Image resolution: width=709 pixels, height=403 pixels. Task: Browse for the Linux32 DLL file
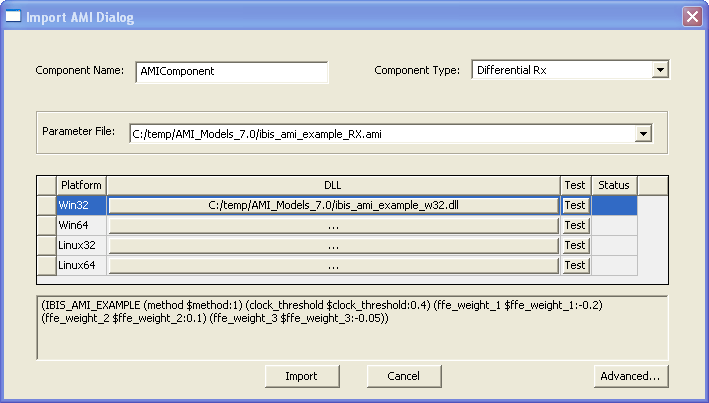tap(333, 245)
